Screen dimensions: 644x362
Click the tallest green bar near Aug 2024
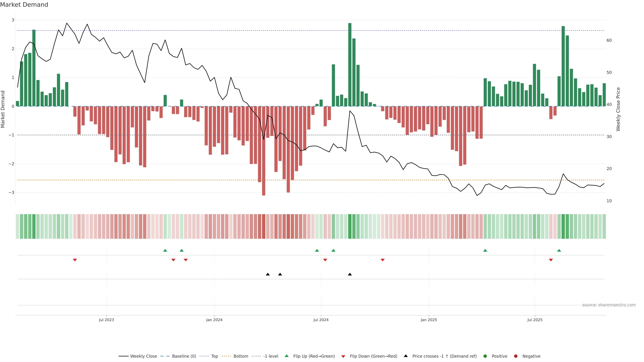350,65
